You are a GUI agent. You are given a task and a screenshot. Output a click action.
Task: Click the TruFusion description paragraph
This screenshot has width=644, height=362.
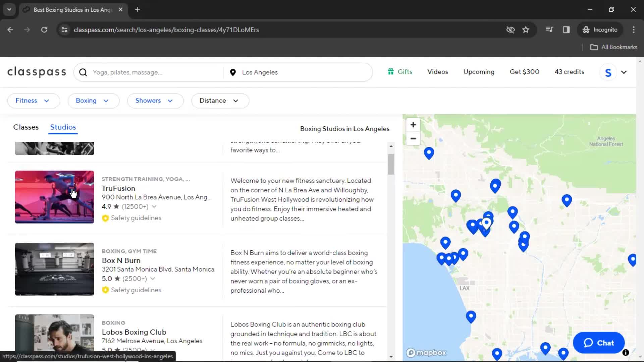302,199
